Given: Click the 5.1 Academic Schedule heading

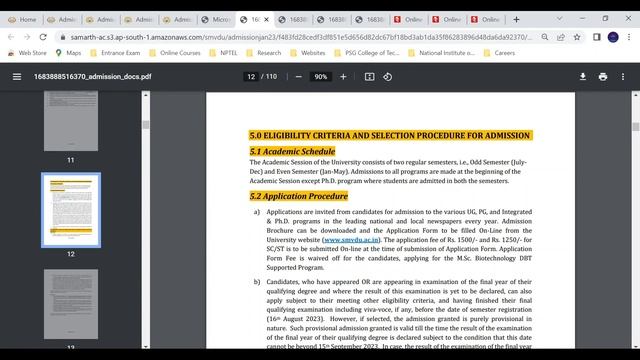Looking at the screenshot, I should click(x=292, y=151).
